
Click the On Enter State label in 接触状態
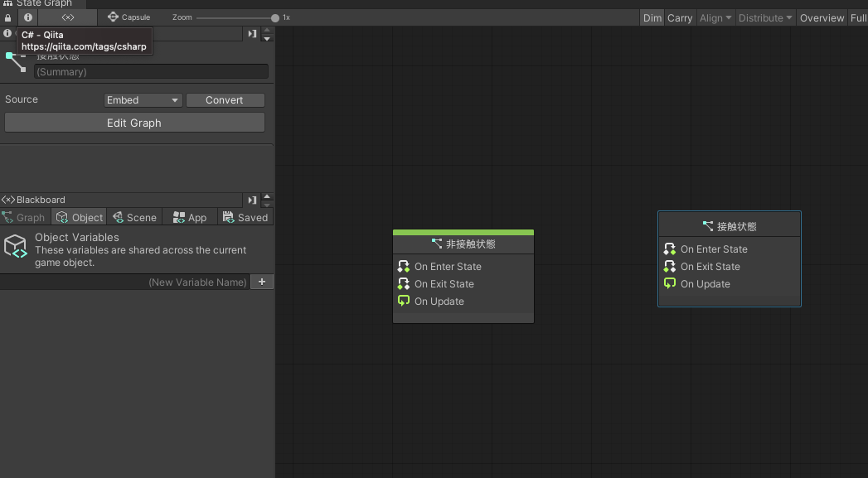click(x=714, y=249)
